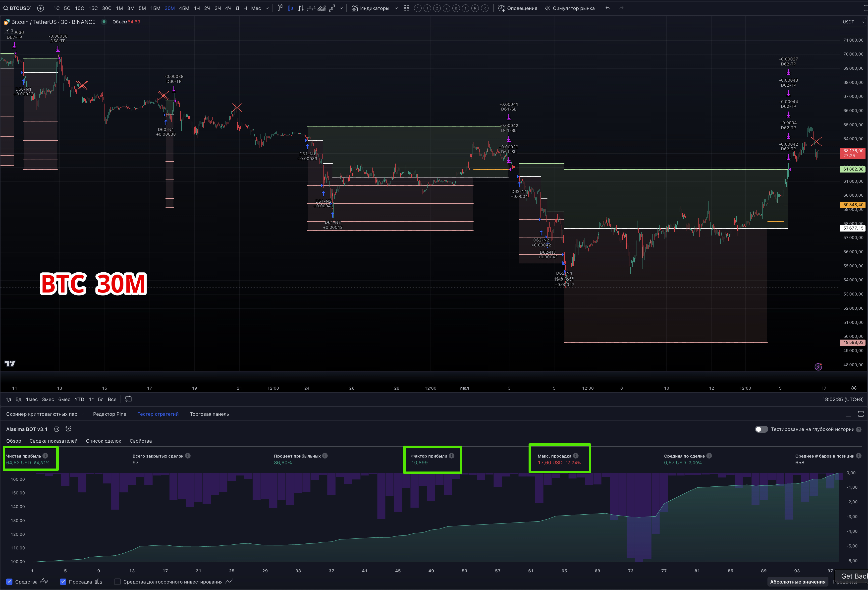This screenshot has width=868, height=590.
Task: Expand the timeframe list dropdown arrow
Action: (x=267, y=8)
